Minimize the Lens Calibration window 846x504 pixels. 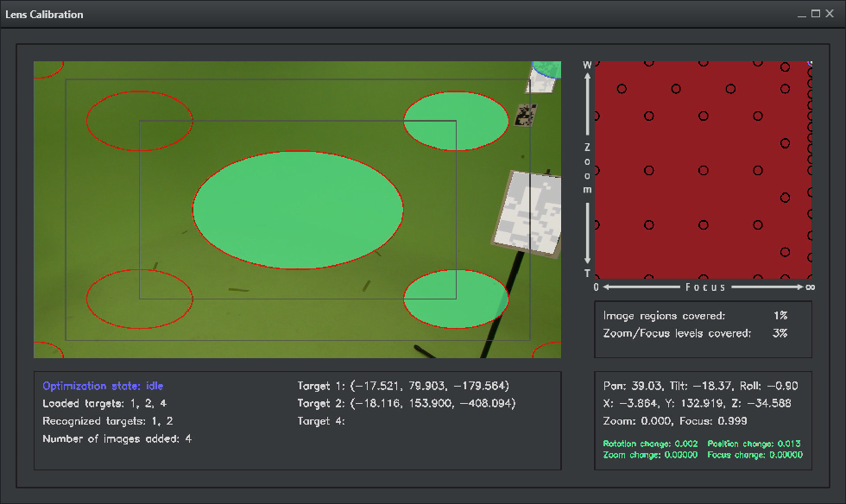(802, 15)
